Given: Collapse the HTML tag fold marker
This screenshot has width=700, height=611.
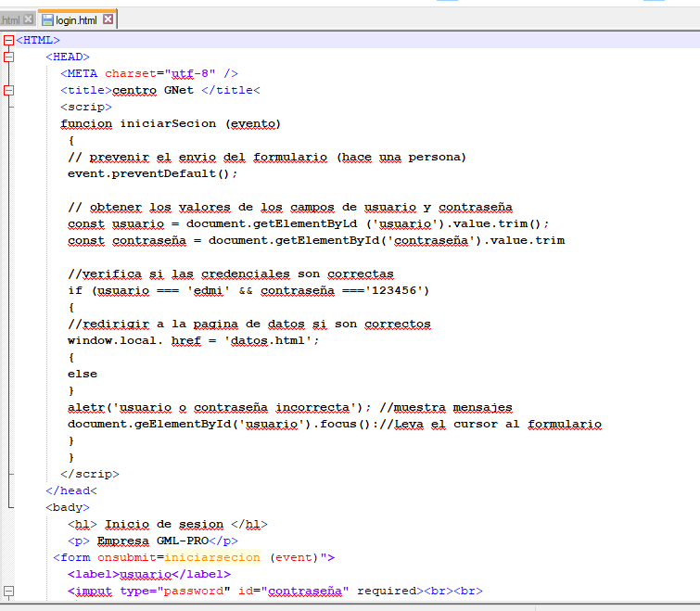Looking at the screenshot, I should coord(9,40).
